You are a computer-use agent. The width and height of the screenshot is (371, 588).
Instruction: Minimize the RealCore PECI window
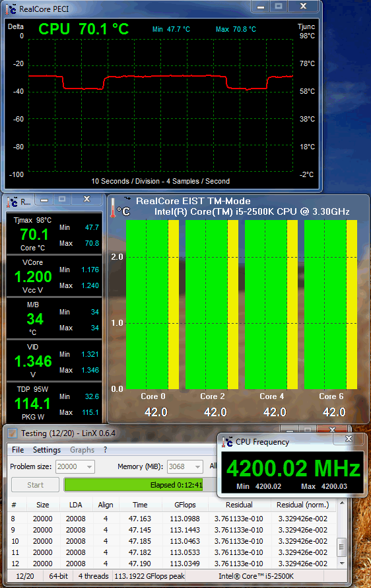(261, 7)
